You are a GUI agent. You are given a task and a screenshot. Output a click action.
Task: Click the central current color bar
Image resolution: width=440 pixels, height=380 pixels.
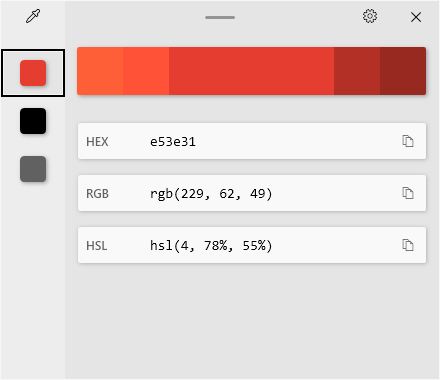pos(251,71)
